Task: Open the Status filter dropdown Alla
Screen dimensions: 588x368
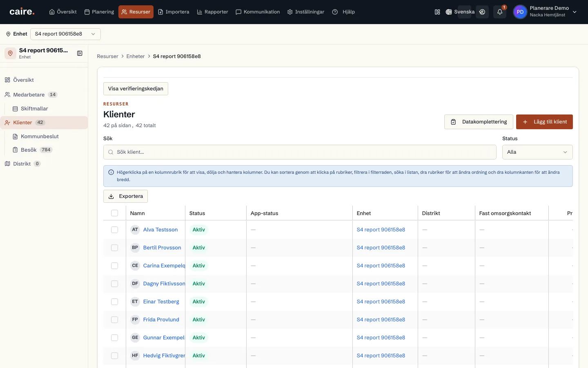Action: (537, 152)
